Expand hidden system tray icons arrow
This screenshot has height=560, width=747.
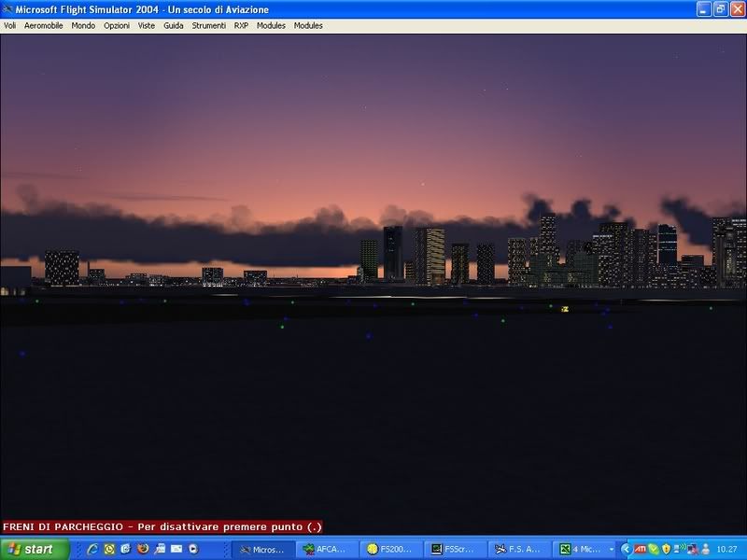tap(626, 550)
